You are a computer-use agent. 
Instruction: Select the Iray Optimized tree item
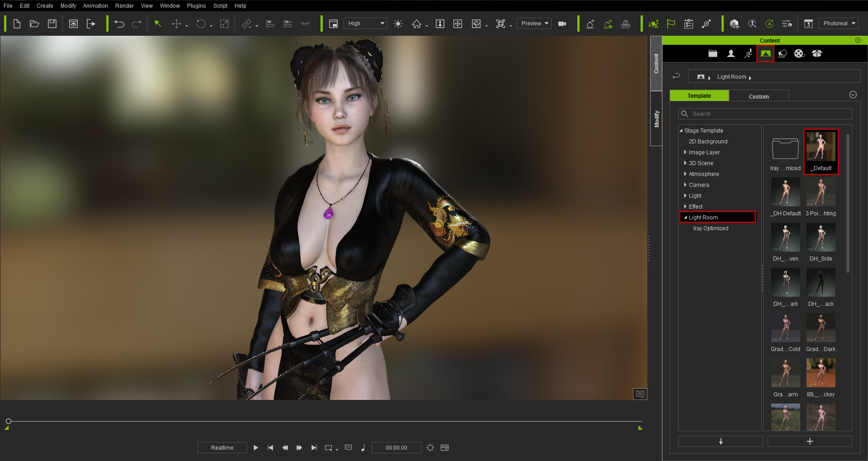711,228
